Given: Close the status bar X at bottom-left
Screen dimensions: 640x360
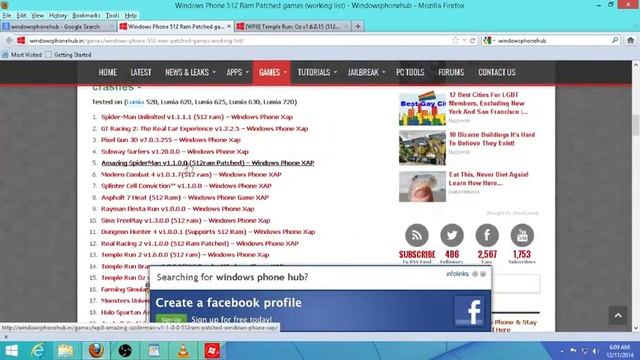Looking at the screenshot, I should tap(6, 337).
